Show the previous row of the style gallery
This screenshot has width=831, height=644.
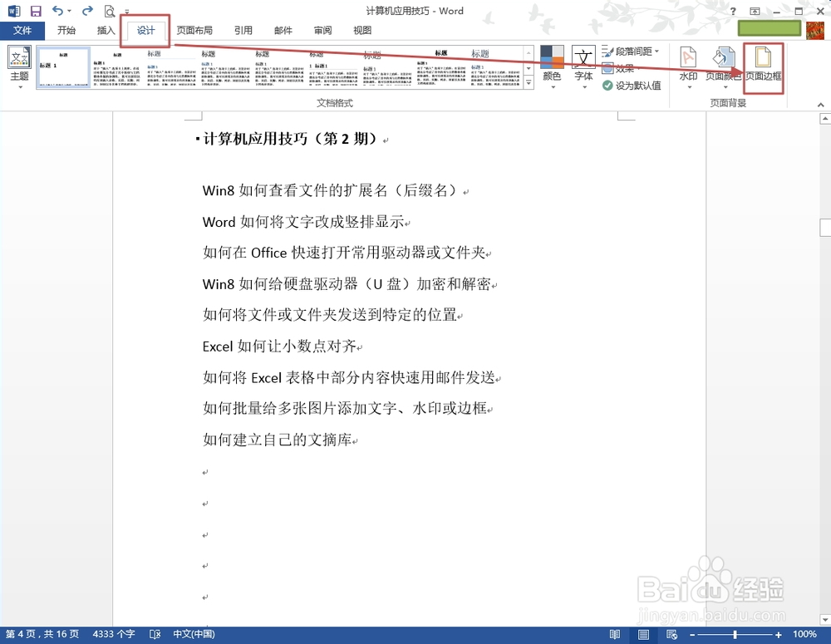pos(529,53)
